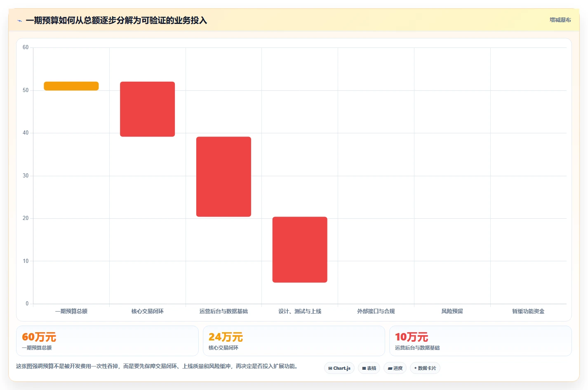Click the red 核心交易闭环 bar
588x390 pixels.
coord(148,109)
